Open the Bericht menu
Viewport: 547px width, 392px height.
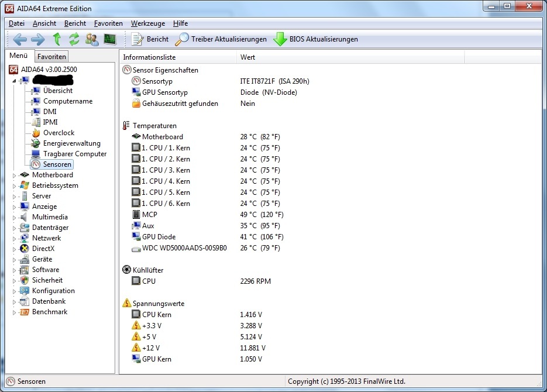coord(75,23)
